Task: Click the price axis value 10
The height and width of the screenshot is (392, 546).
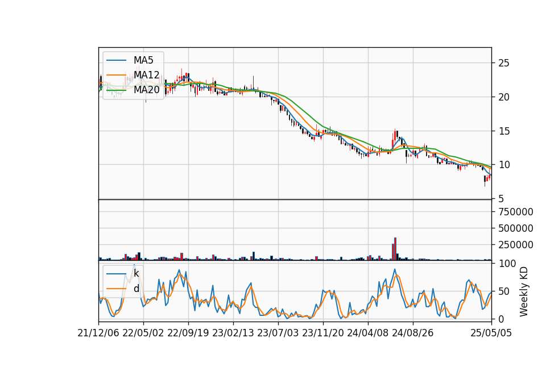Action: [504, 165]
